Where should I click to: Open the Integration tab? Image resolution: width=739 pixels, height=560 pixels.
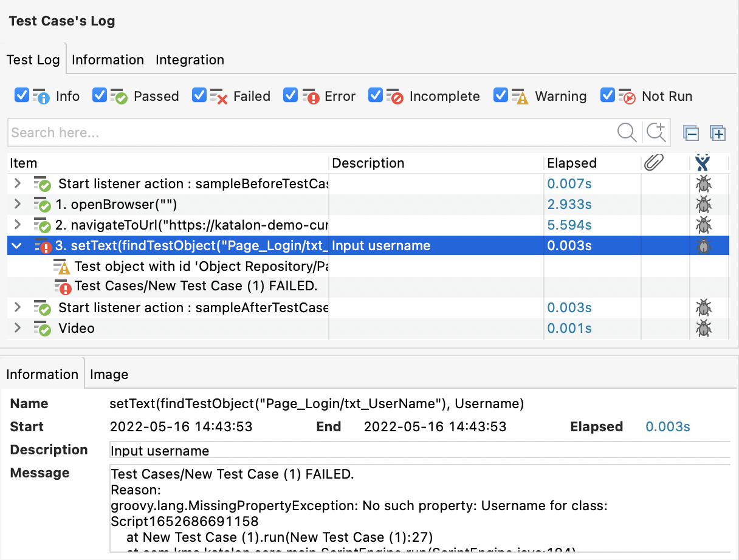pos(190,60)
